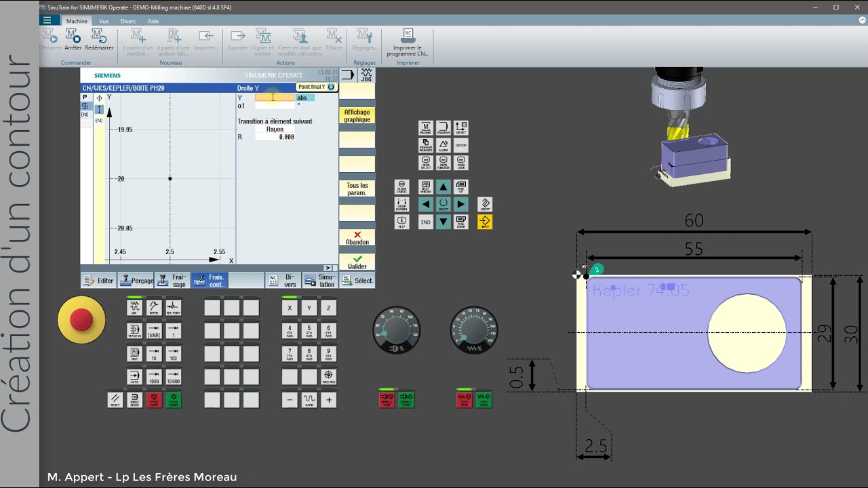
Task: Click the MENU SELECT key
Action: tap(425, 163)
